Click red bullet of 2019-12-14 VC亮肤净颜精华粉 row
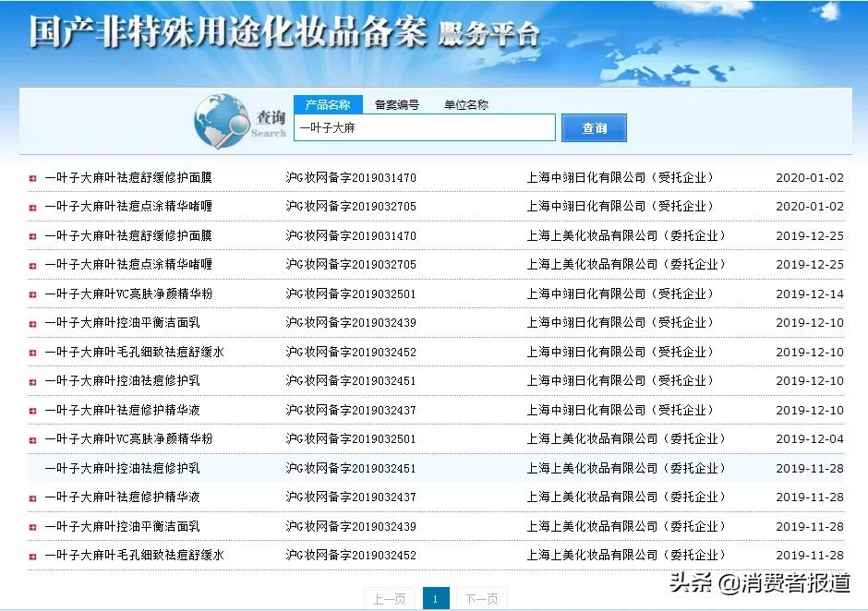868x611 pixels. pos(32,294)
